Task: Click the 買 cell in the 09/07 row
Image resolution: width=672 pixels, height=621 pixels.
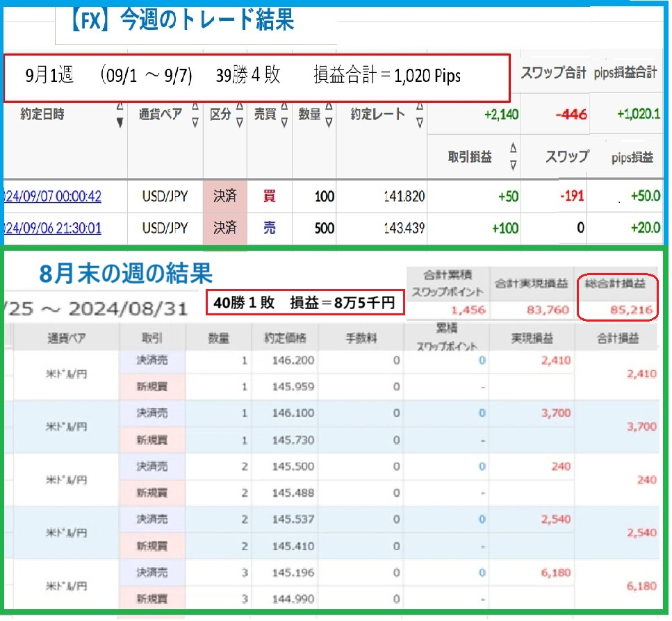Action: click(269, 196)
